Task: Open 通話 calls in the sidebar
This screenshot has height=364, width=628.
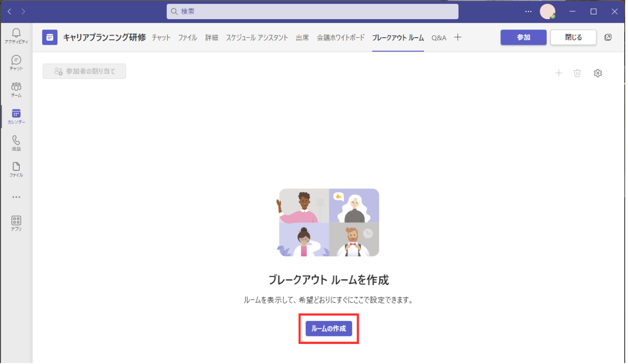Action: (16, 143)
